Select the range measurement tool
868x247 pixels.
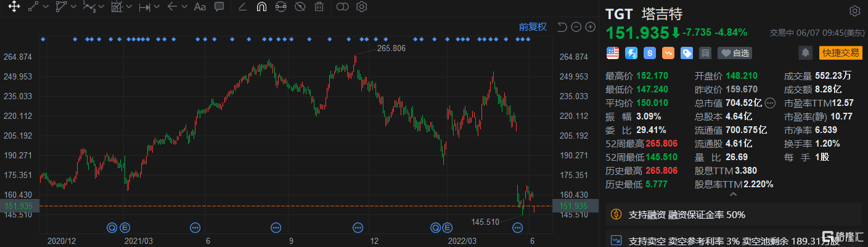pyautogui.click(x=144, y=7)
